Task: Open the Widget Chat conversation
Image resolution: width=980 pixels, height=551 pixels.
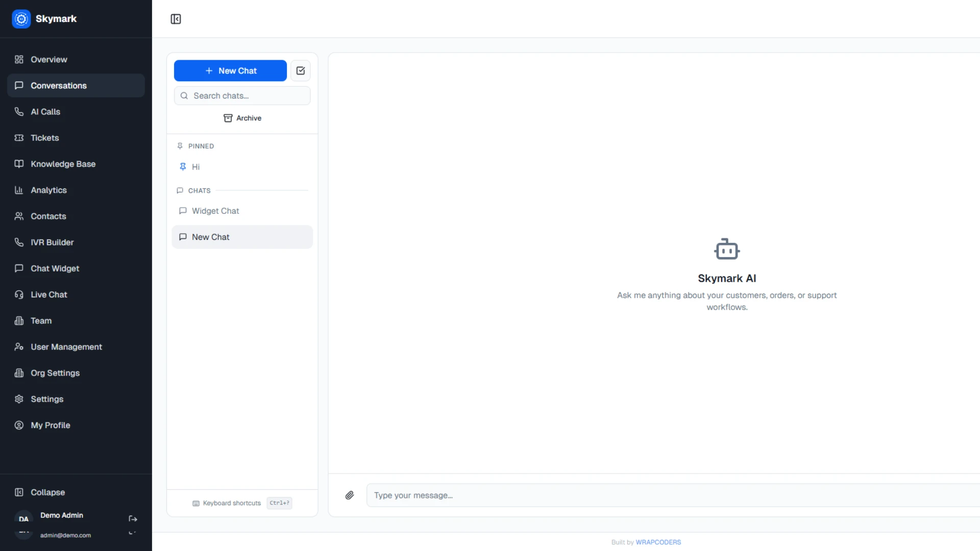Action: click(x=242, y=211)
